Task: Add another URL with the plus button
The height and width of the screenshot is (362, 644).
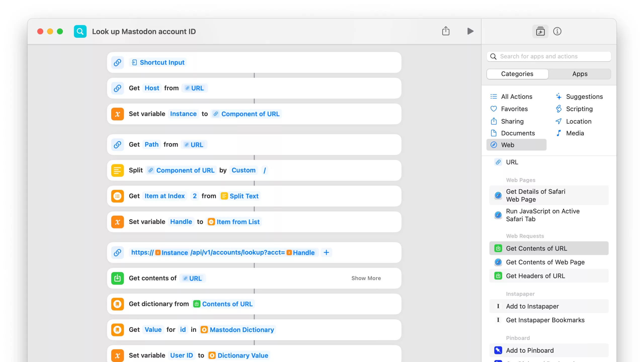Action: (326, 252)
